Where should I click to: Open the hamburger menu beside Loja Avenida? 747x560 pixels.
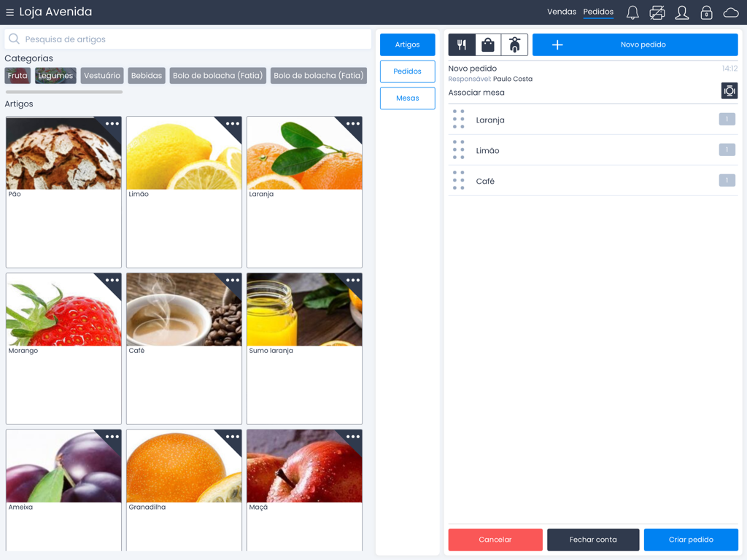point(11,12)
